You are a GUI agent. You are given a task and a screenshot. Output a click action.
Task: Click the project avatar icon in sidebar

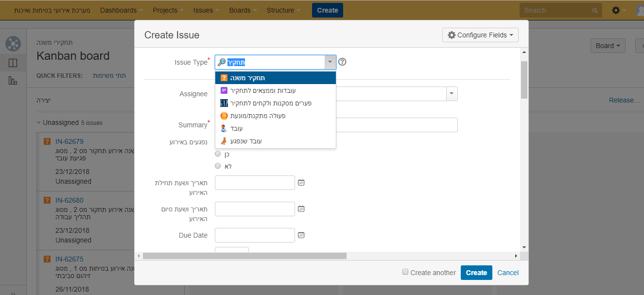point(13,44)
